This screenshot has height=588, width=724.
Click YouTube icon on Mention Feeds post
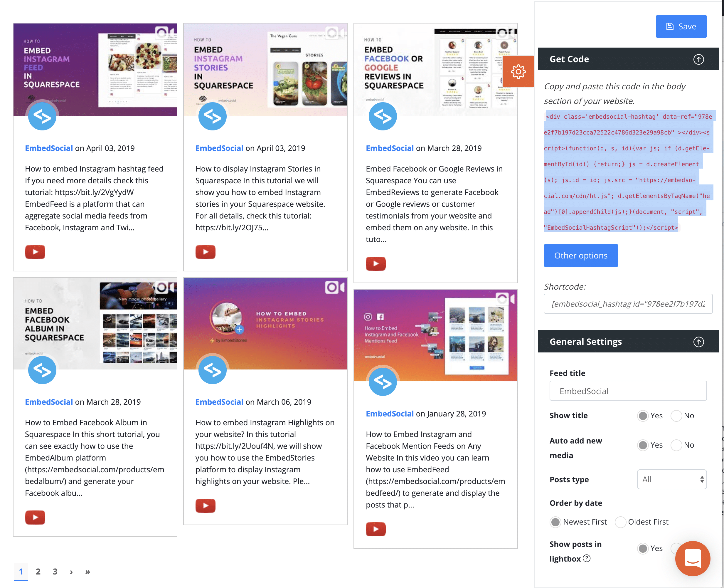coord(376,529)
